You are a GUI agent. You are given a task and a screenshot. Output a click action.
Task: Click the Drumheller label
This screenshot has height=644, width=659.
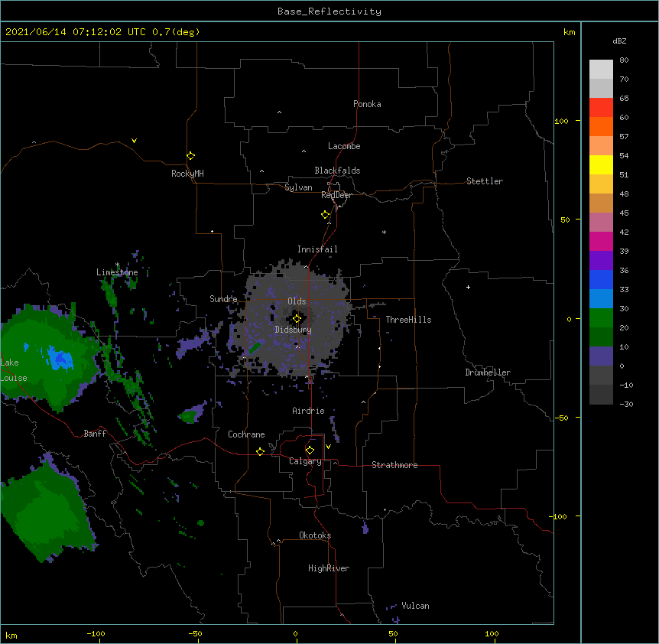(488, 372)
